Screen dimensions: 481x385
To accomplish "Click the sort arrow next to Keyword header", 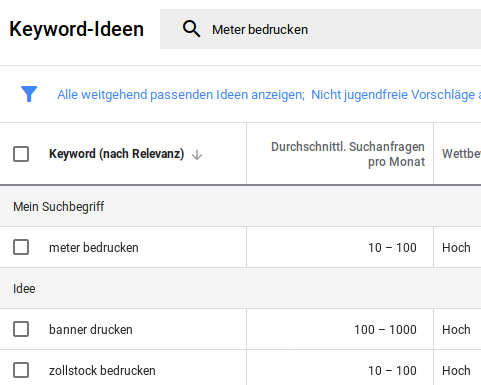I will [x=197, y=155].
